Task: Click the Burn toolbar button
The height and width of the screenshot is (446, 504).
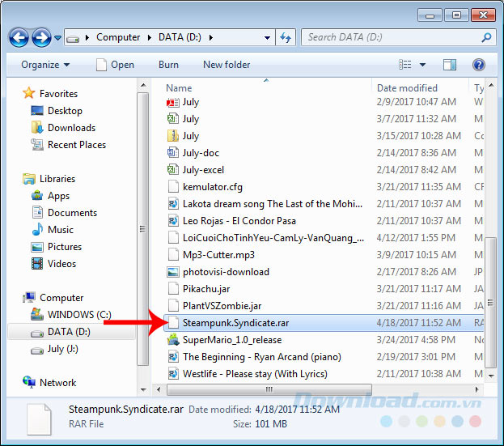Action: click(168, 65)
